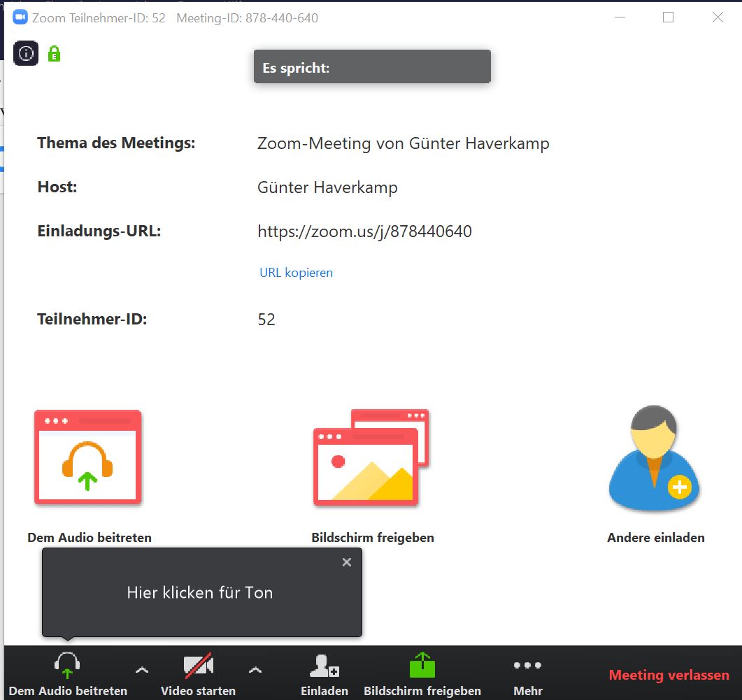Click the Teilnehmer-ID value 52

pyautogui.click(x=266, y=320)
